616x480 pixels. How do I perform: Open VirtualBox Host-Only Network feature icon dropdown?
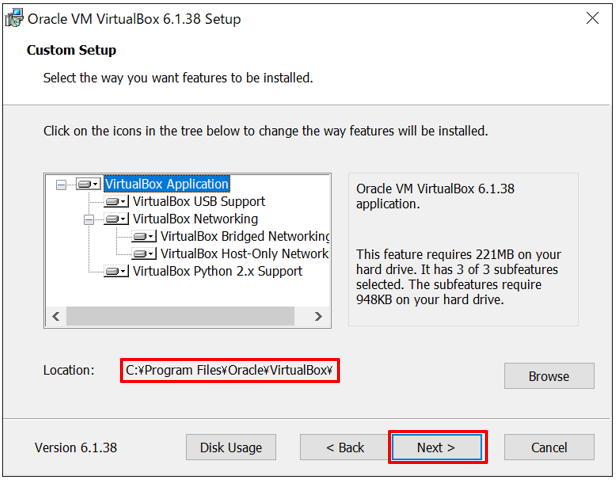click(144, 254)
